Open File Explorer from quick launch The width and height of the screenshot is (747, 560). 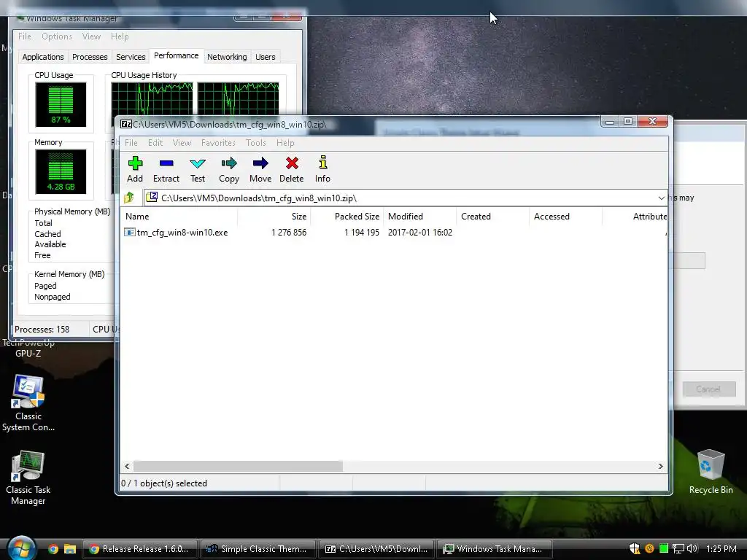(70, 549)
